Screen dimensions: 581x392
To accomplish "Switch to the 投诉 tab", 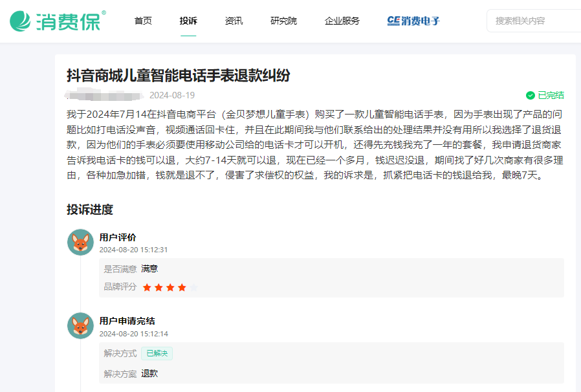I will [x=188, y=21].
